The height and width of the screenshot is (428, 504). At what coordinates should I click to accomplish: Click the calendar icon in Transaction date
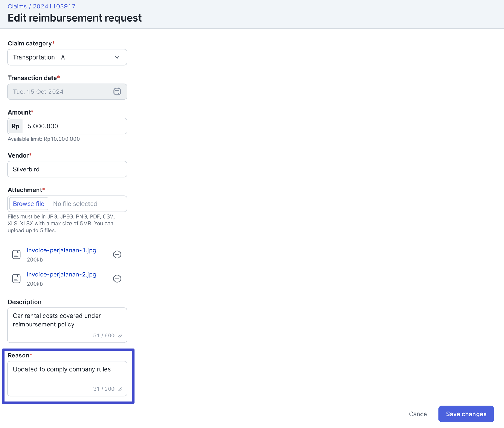[117, 92]
